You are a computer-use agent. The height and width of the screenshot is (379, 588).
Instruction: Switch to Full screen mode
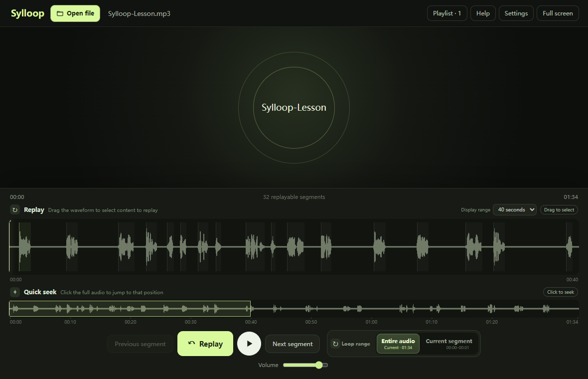click(x=558, y=13)
